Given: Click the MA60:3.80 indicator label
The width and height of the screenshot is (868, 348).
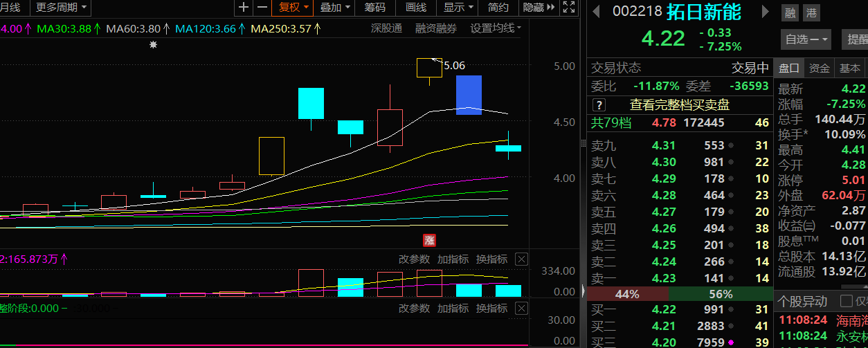Looking at the screenshot, I should click(x=138, y=29).
